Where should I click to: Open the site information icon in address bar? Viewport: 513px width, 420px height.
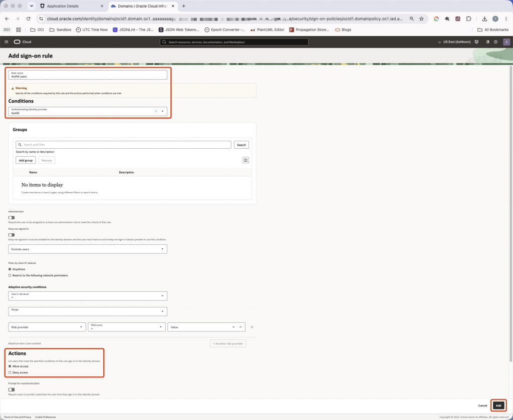(41, 19)
